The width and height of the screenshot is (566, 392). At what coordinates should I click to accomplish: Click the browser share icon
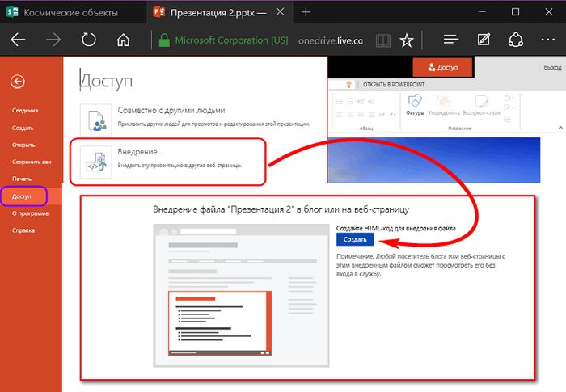(517, 40)
